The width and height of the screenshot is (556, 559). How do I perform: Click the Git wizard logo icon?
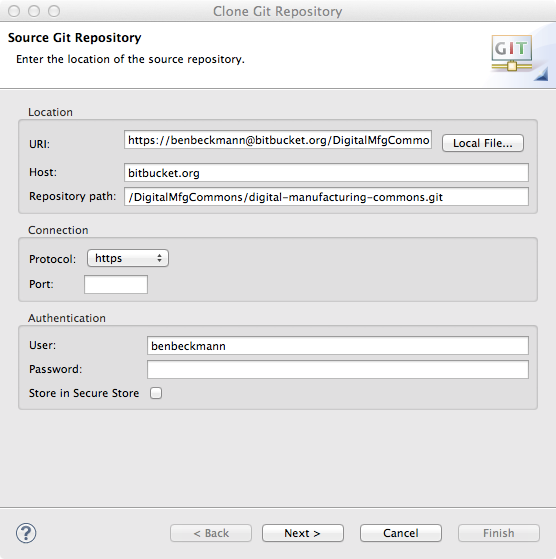coord(512,53)
